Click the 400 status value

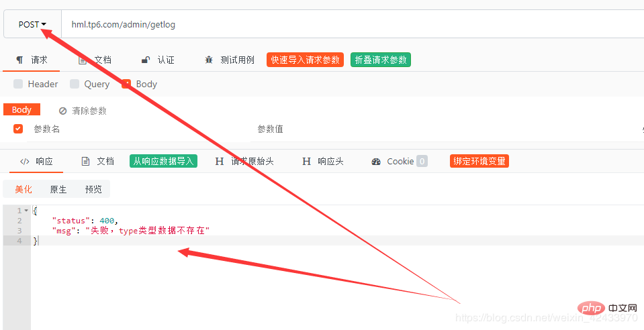coord(107,221)
